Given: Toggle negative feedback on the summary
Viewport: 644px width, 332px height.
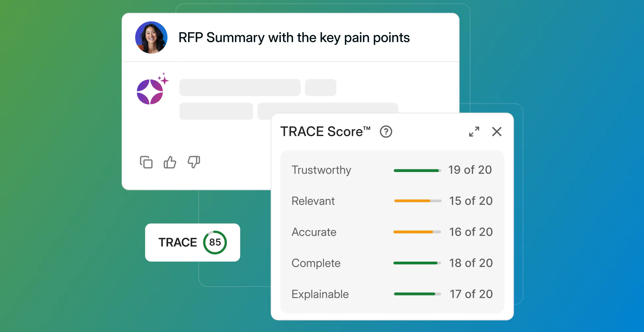Looking at the screenshot, I should pos(193,162).
